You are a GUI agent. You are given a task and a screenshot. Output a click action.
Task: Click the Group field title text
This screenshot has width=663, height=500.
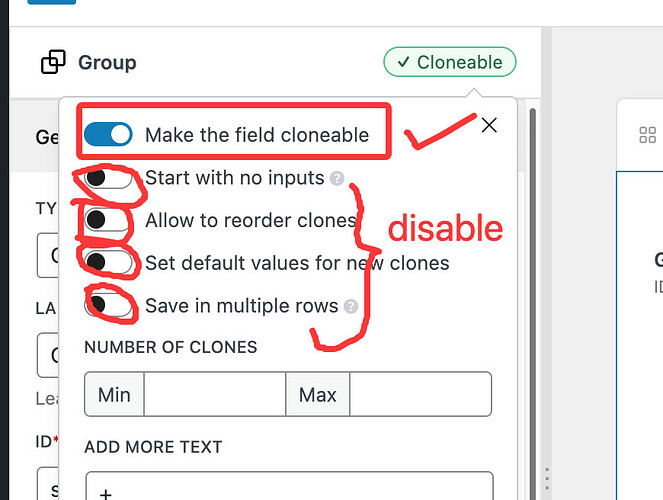coord(107,63)
